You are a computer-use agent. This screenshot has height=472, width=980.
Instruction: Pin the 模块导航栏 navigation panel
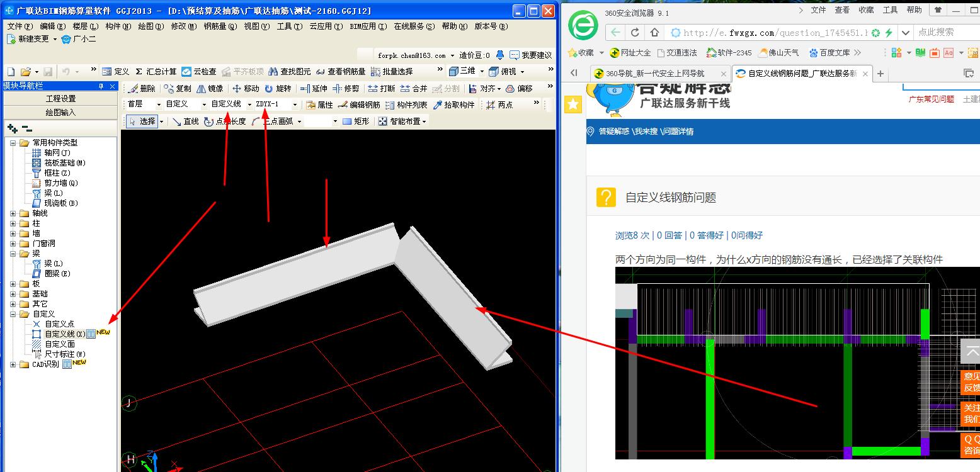[101, 86]
